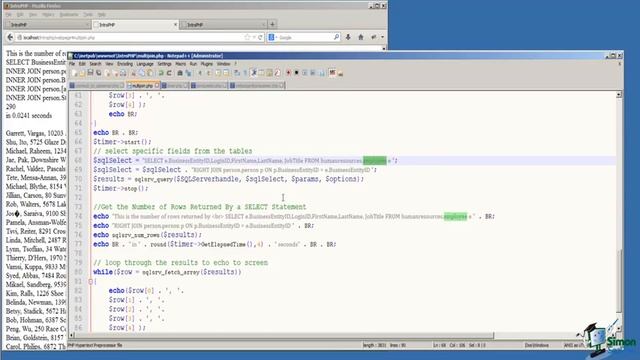Click Save recorded macro icon
Screen dimensions: 640x360
pyautogui.click(x=322, y=73)
